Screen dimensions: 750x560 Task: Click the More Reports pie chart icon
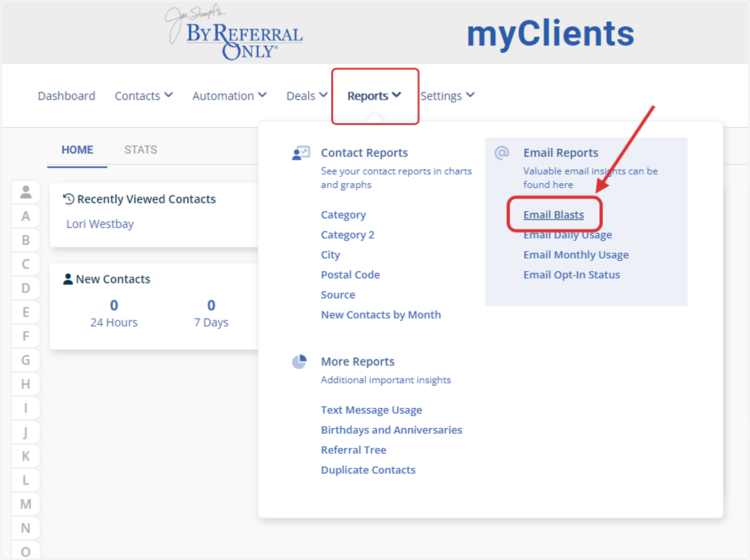(299, 362)
